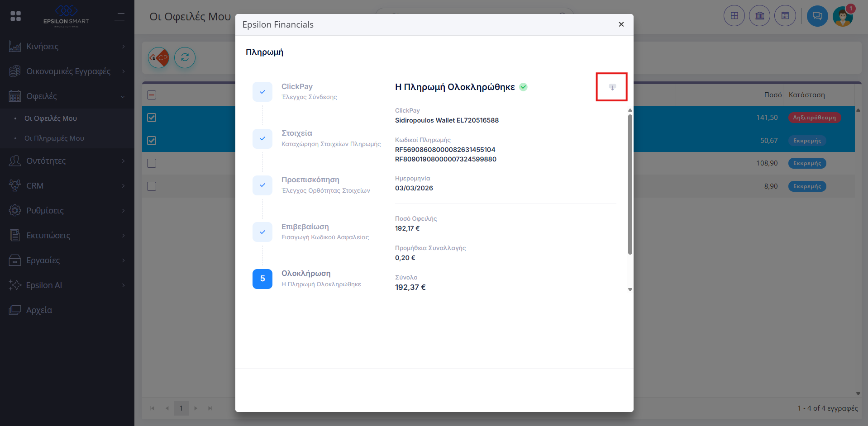Click the Ποσό column header

click(773, 95)
